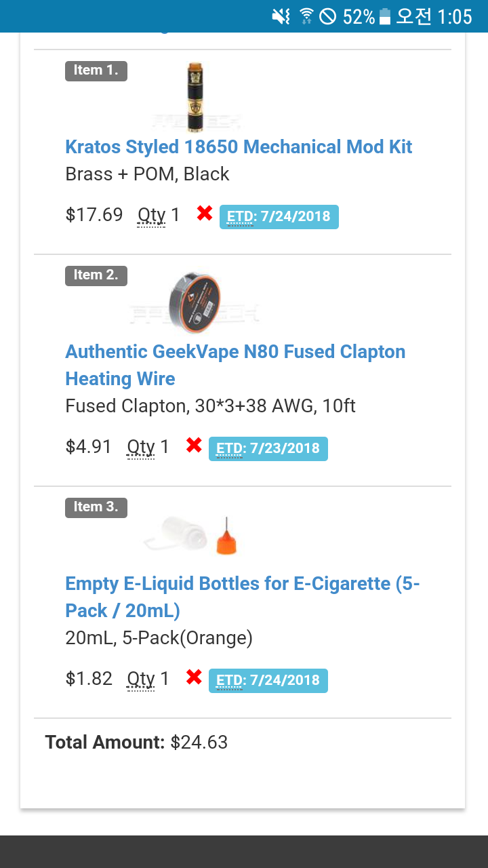Tap ETD badge for E-Liquid Bottles
Image resolution: width=488 pixels, height=868 pixels.
[x=268, y=681]
